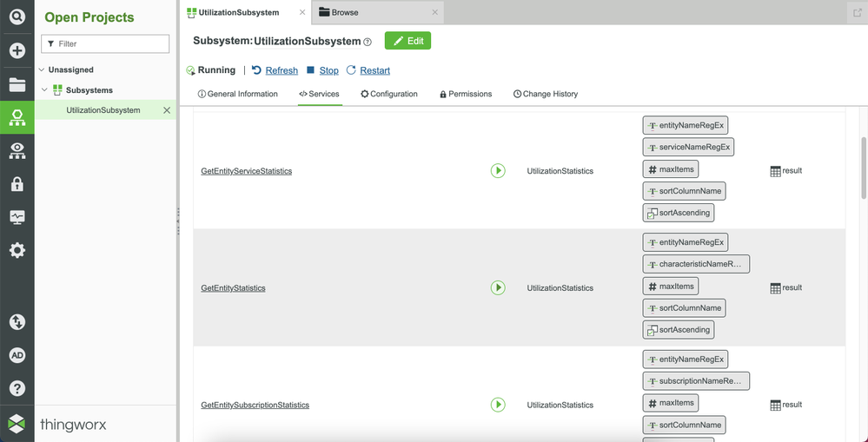The image size is (868, 442).
Task: Click result infotable icon for GetEntityServiceStatistics
Action: coord(776,171)
